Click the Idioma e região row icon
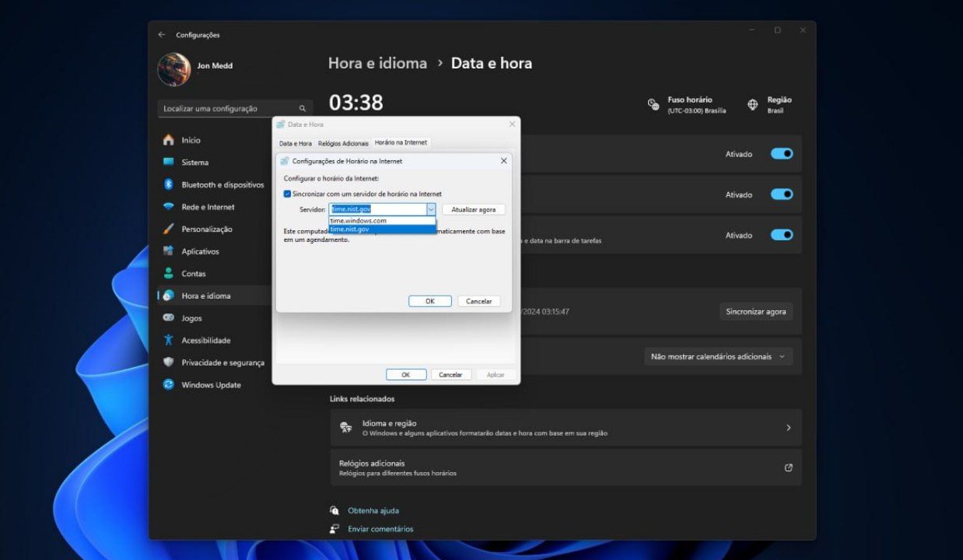This screenshot has height=560, width=963. coord(346,428)
